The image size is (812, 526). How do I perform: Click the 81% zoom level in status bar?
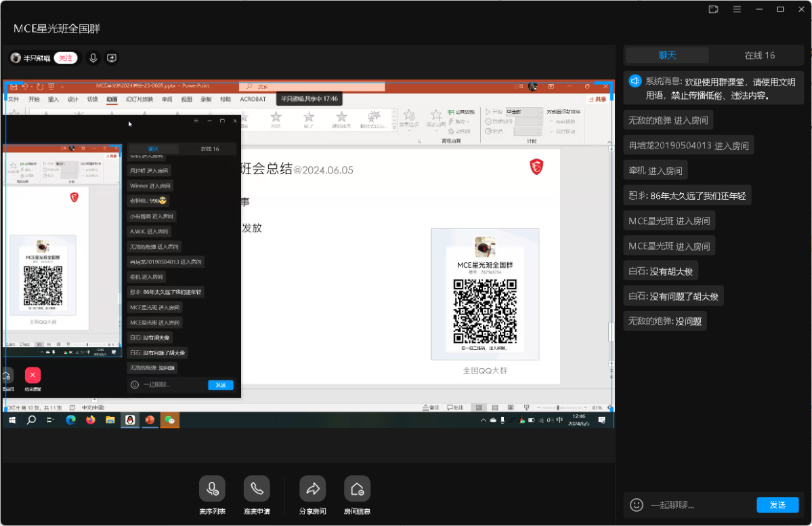click(x=597, y=408)
